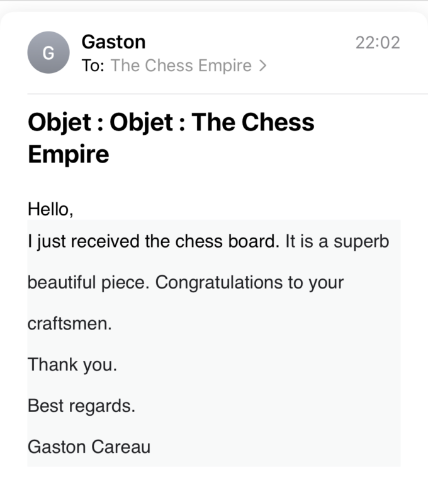Image resolution: width=428 pixels, height=504 pixels.
Task: Tap the second 'Objet :' in the subject
Action: click(147, 122)
